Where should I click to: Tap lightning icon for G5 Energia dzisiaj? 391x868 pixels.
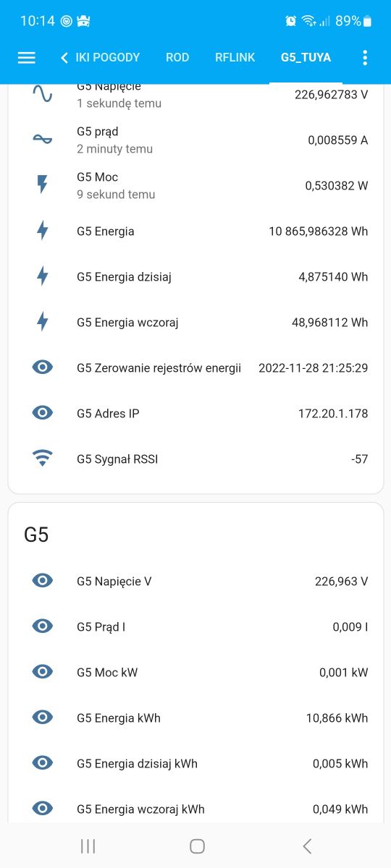tap(43, 276)
